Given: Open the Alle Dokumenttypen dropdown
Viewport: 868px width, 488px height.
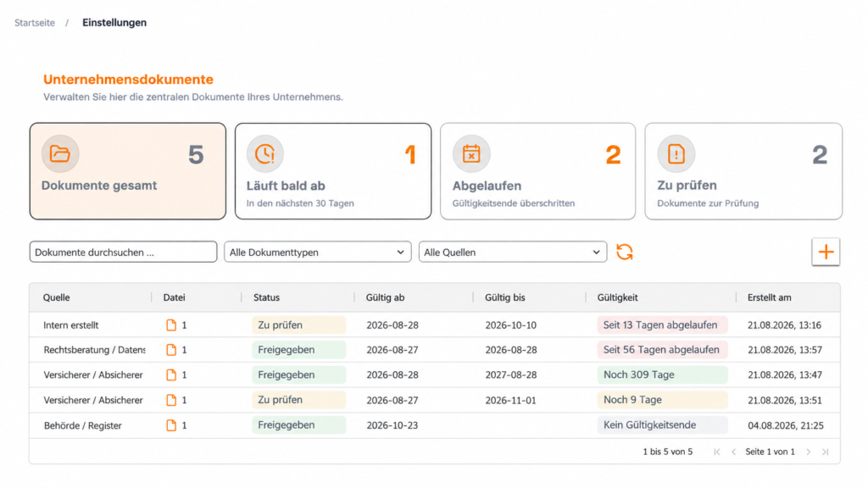Looking at the screenshot, I should (318, 252).
